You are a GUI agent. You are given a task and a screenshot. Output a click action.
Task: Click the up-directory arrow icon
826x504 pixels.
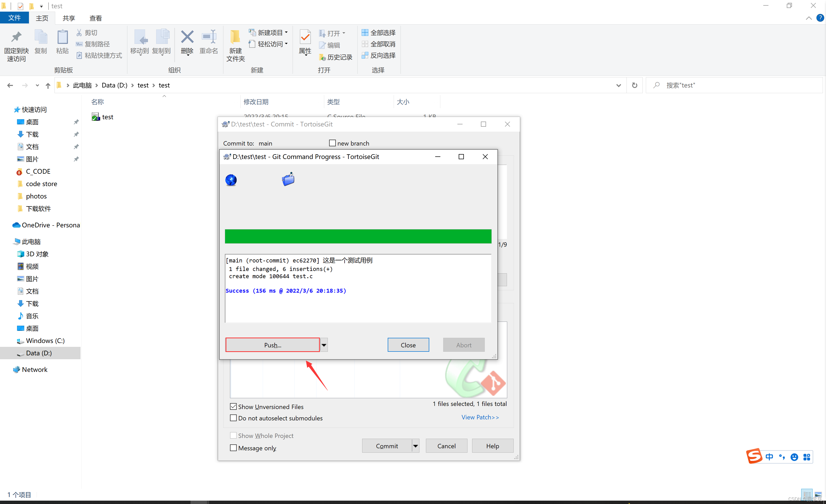click(48, 85)
